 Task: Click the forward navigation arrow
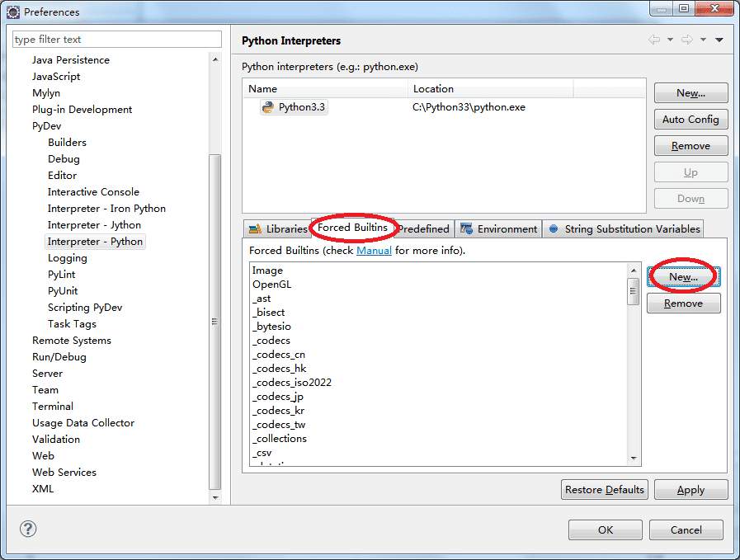click(x=686, y=40)
